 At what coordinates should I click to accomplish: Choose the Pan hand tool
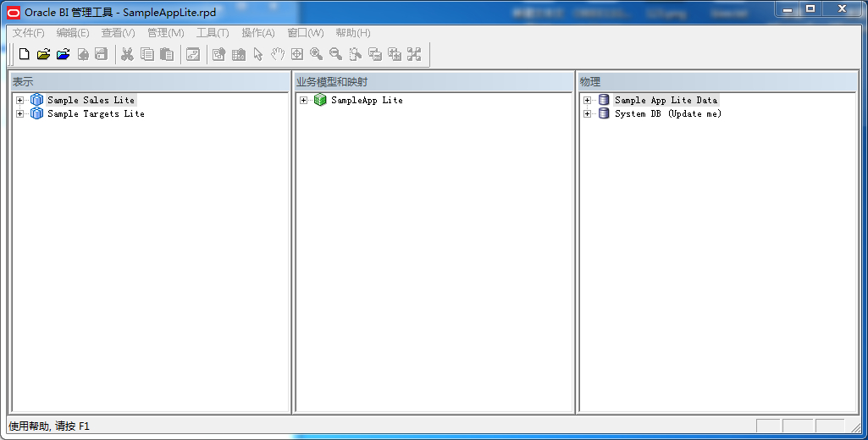(278, 53)
